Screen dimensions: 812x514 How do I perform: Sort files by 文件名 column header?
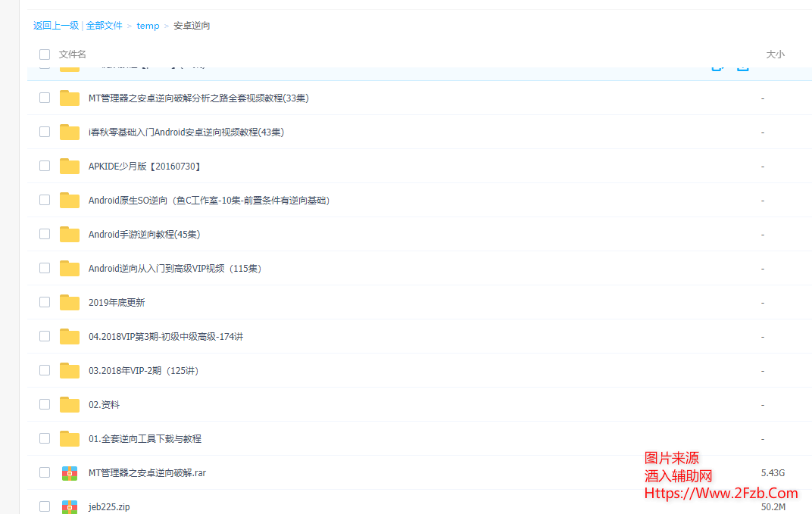73,55
